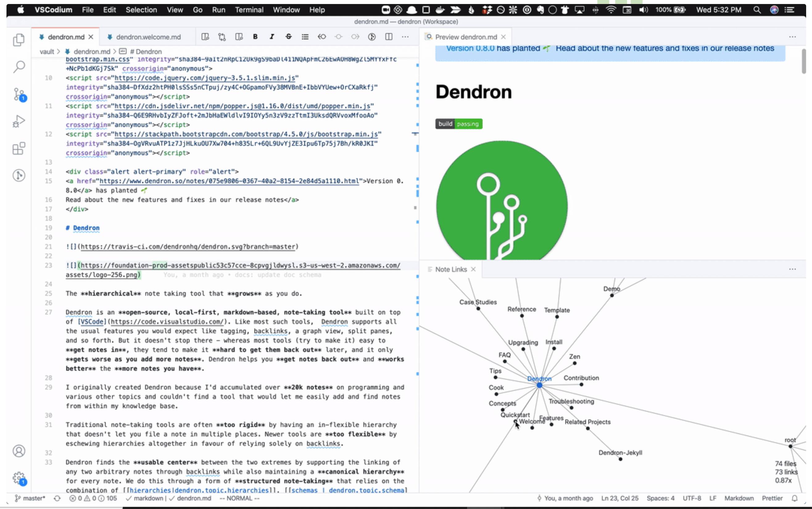The image size is (812, 509).
Task: Open the GitLens view in activity bar
Action: pos(19,175)
